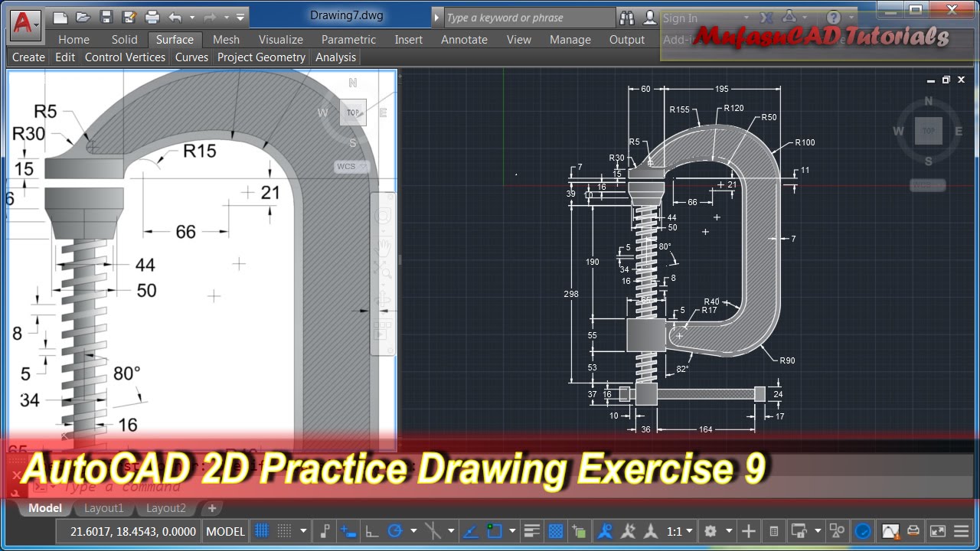Open the Parametric ribbon tab
The height and width of the screenshot is (551, 980).
tap(348, 40)
